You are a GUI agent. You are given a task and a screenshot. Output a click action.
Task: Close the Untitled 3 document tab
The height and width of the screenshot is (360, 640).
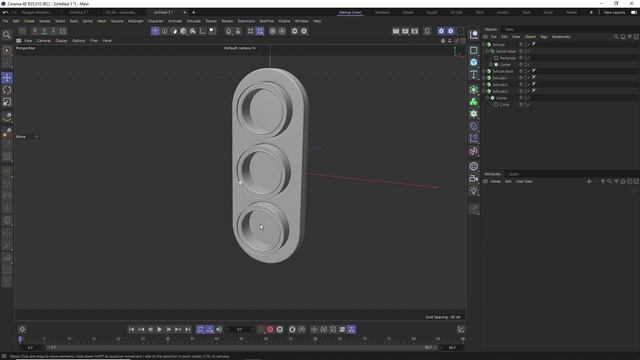184,13
